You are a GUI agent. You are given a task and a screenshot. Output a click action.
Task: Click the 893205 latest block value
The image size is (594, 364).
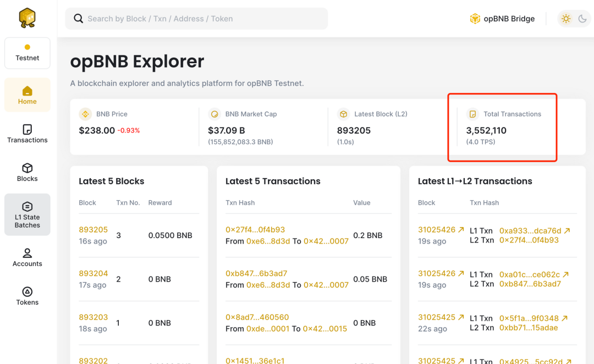pos(354,131)
